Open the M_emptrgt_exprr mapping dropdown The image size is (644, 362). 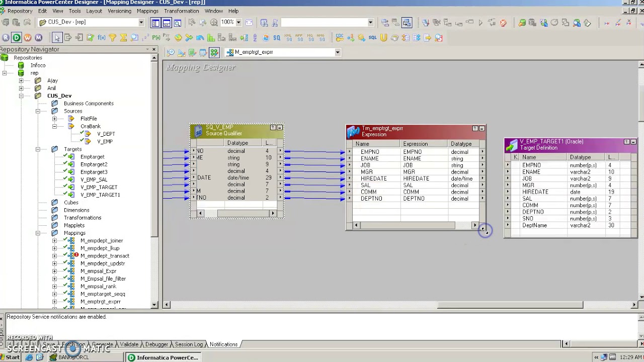[338, 52]
